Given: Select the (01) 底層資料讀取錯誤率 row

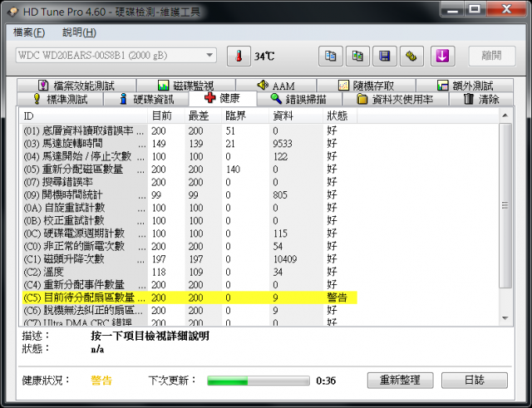Looking at the screenshot, I should pos(190,131).
